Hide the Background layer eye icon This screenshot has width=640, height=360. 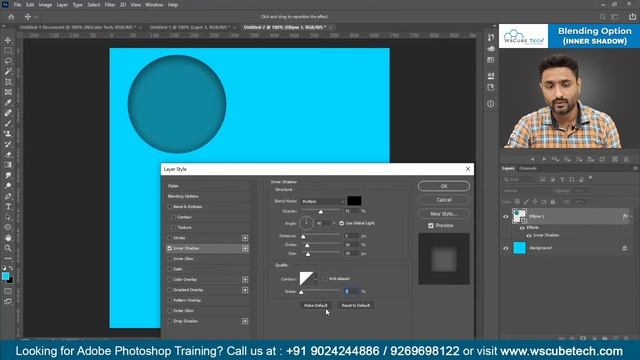[506, 248]
